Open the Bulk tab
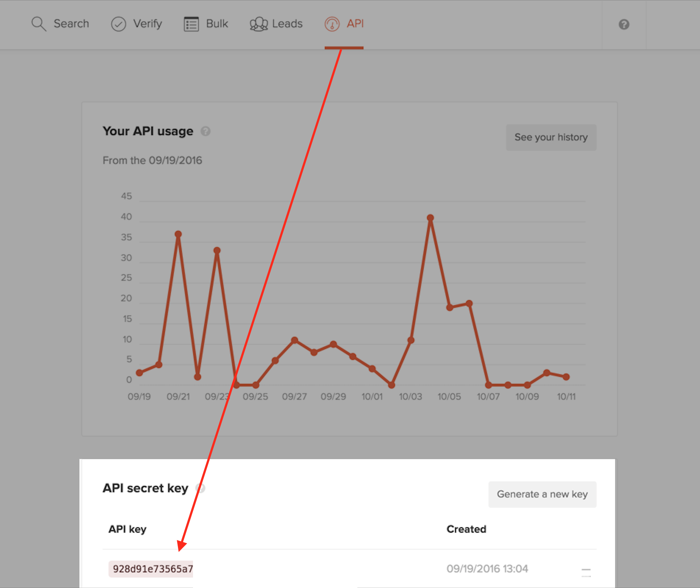The image size is (700, 588). tap(217, 24)
